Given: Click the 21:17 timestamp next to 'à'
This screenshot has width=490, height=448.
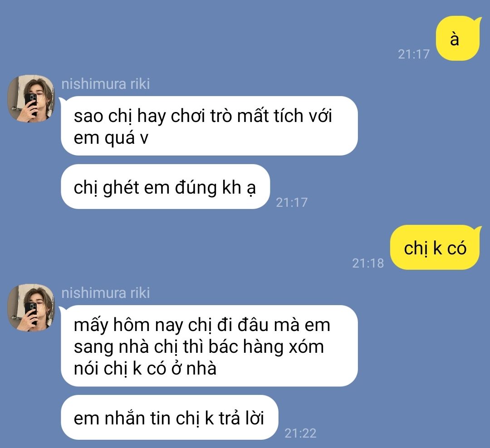Looking at the screenshot, I should [414, 54].
